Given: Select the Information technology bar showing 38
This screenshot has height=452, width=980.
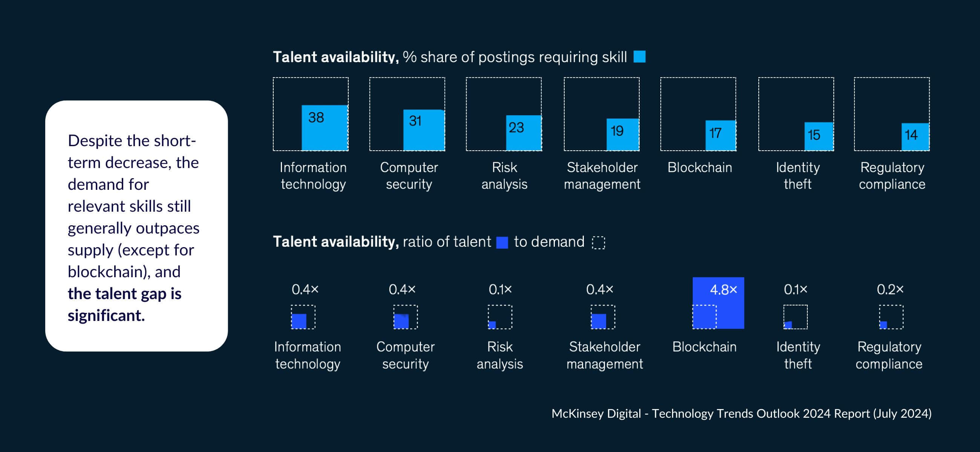Looking at the screenshot, I should click(x=325, y=128).
